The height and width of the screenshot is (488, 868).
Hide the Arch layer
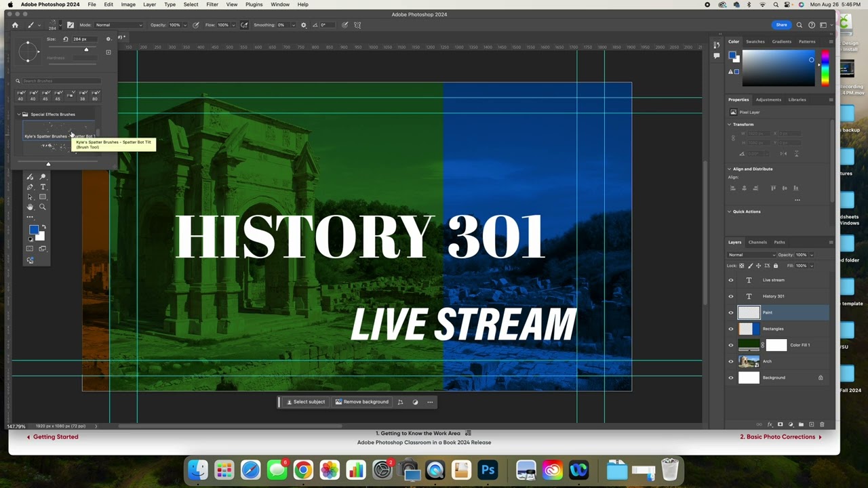(x=731, y=361)
